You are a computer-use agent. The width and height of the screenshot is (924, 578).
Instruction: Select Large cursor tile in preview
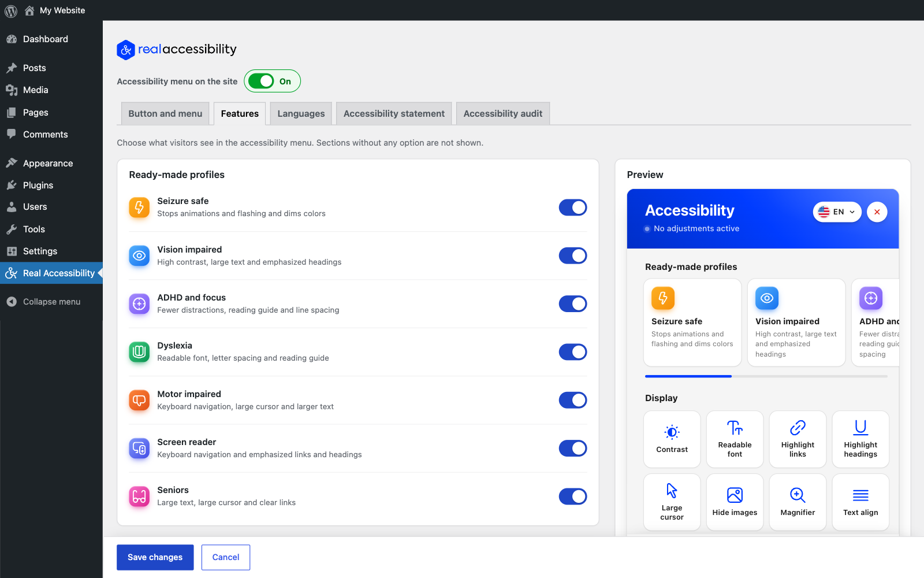point(672,502)
